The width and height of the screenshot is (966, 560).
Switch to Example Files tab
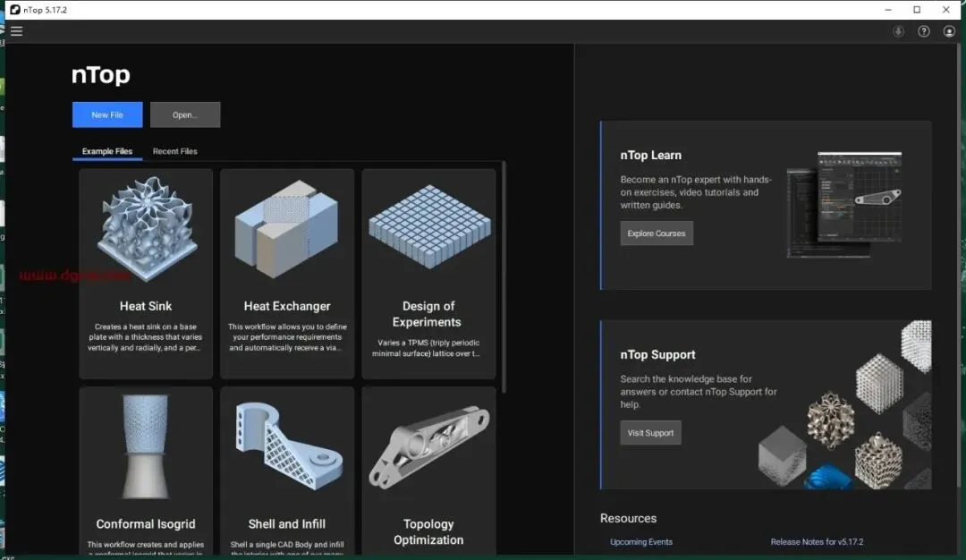107,151
